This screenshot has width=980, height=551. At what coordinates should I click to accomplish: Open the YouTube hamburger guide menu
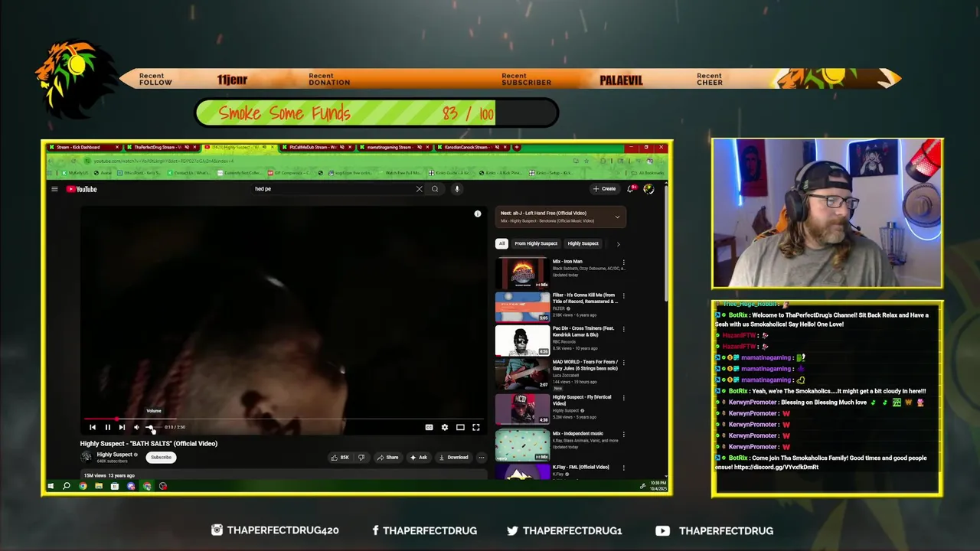(54, 189)
